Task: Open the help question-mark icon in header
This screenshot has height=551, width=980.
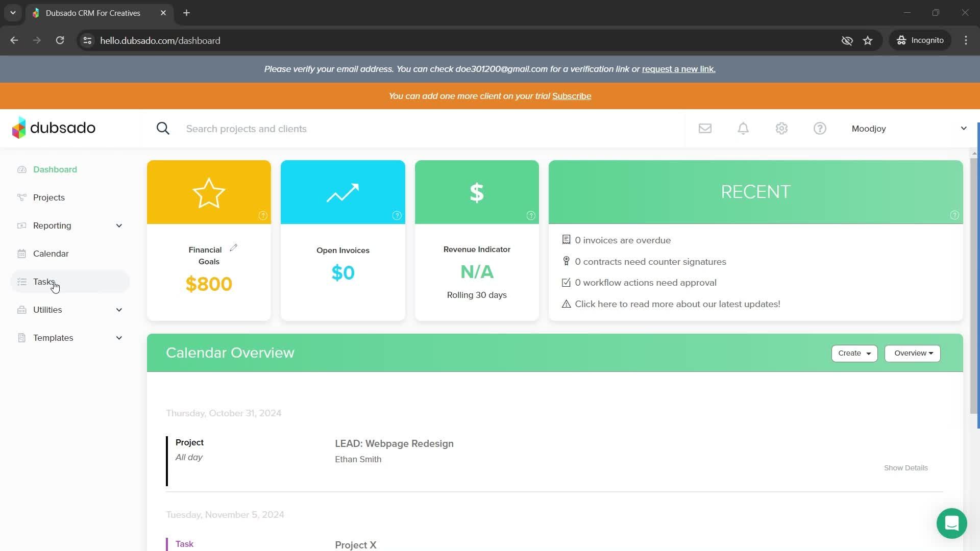Action: tap(820, 129)
